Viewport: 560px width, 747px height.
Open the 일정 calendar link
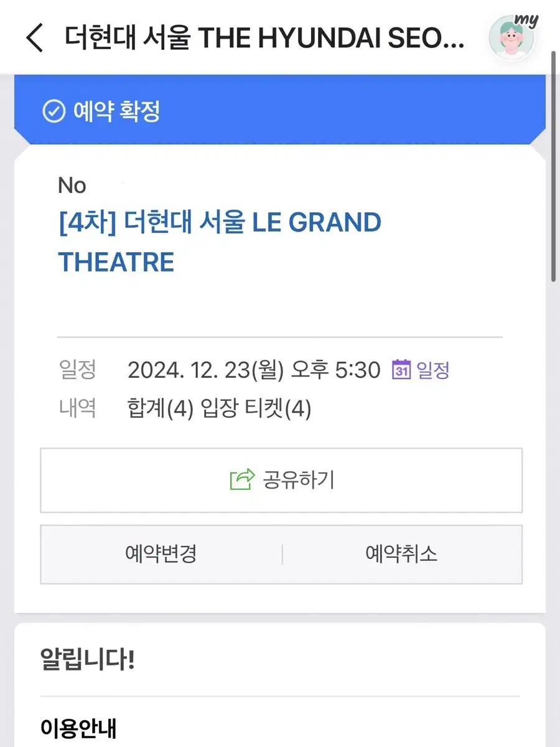pyautogui.click(x=421, y=370)
